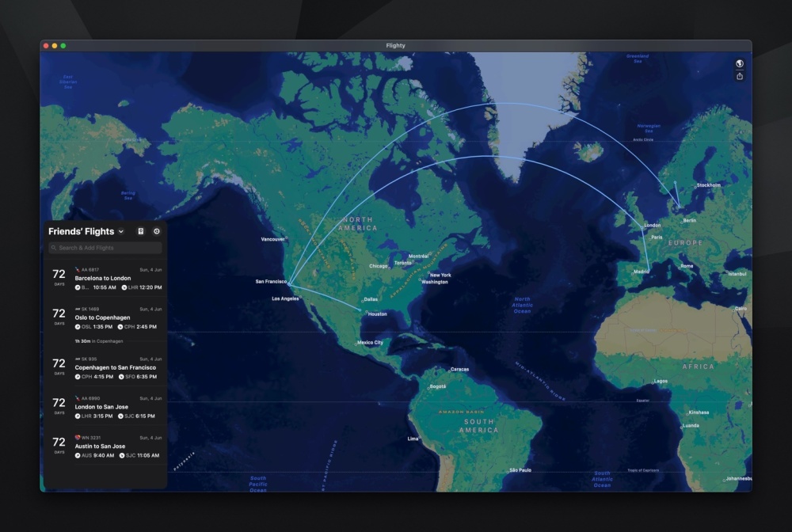Click the AA 6990 flight number
Screen dimensions: 792x532
point(90,398)
